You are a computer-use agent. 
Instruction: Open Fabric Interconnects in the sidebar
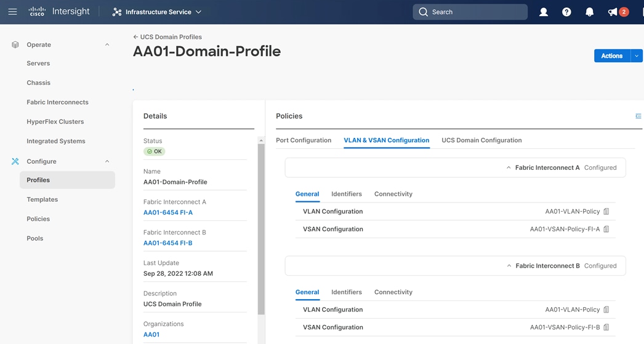click(x=57, y=102)
